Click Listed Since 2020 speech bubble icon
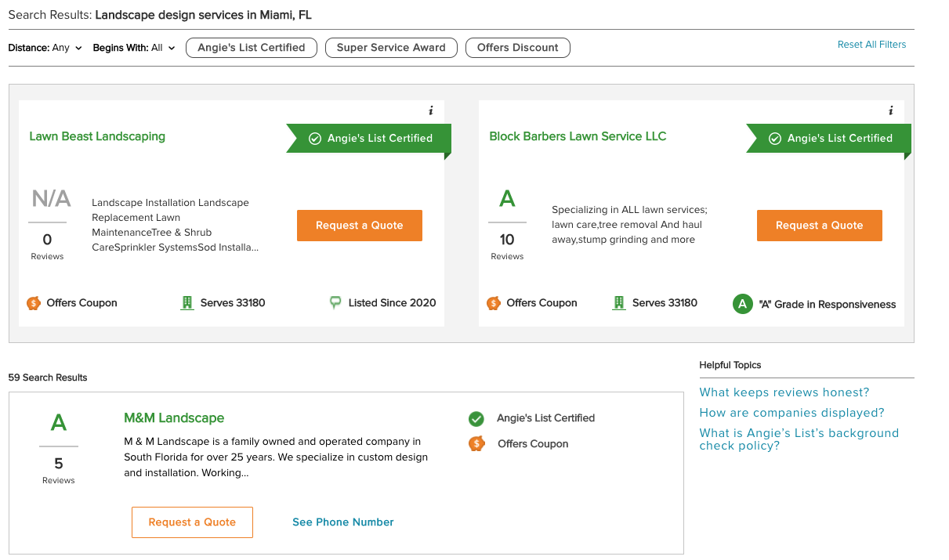This screenshot has width=949, height=560. pyautogui.click(x=335, y=302)
